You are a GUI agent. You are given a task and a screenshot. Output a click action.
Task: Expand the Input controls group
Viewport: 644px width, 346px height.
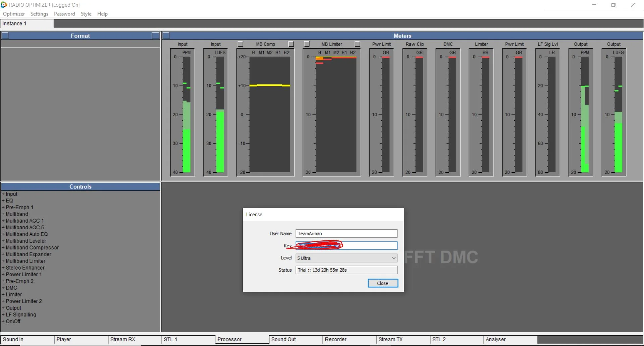coord(9,194)
